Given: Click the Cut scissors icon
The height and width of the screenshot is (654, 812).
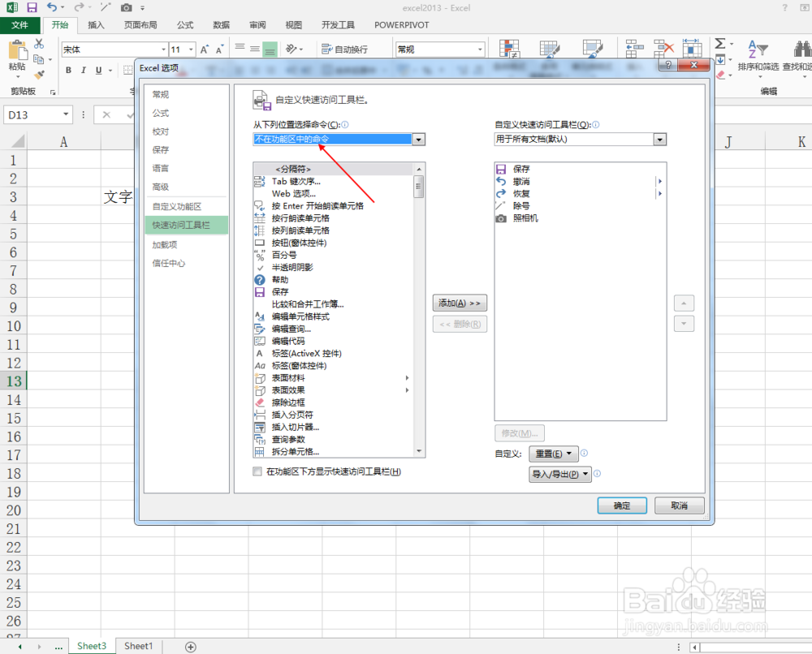Looking at the screenshot, I should 39,44.
